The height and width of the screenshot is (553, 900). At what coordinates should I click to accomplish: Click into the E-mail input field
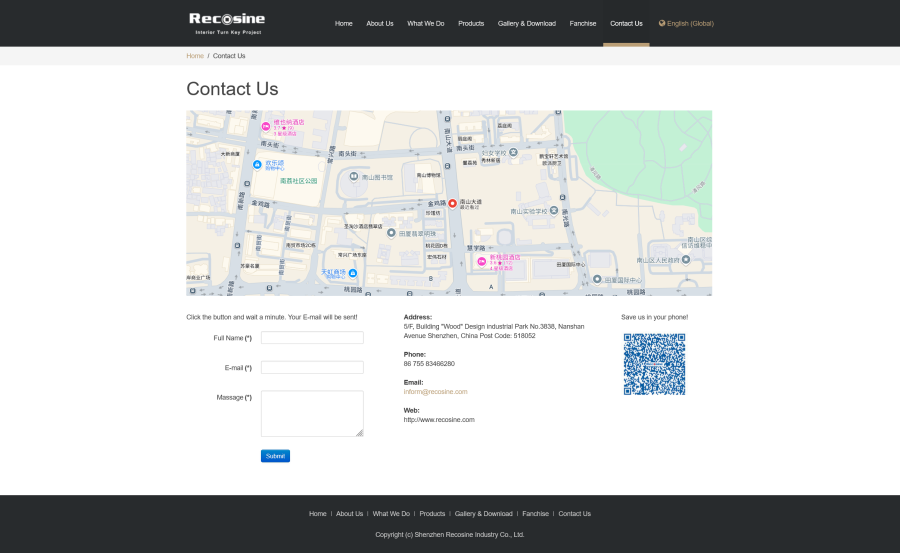pyautogui.click(x=312, y=368)
